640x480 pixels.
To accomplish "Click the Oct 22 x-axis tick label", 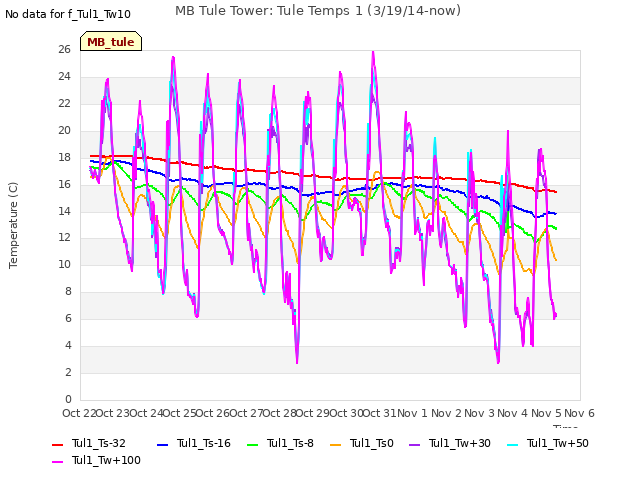I will click(79, 413).
